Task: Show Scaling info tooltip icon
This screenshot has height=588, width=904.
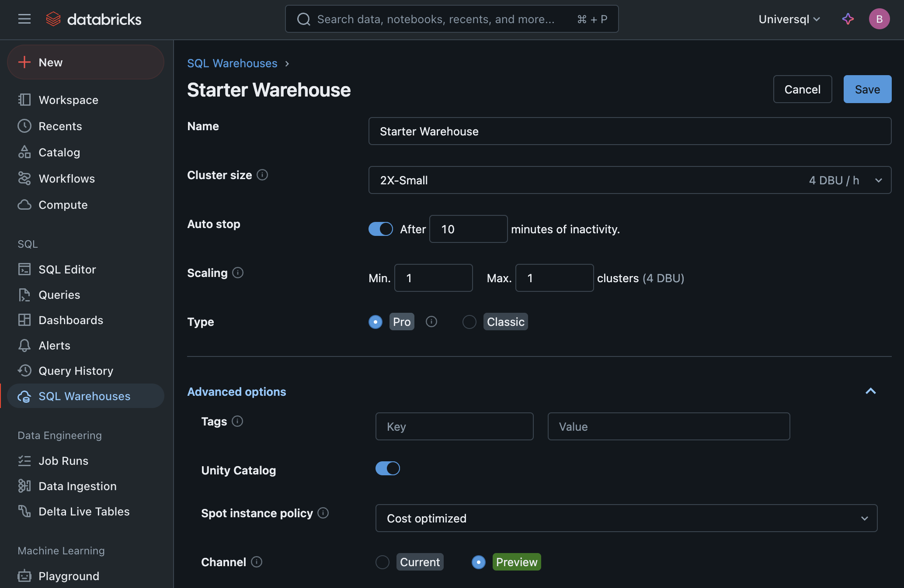Action: click(x=238, y=273)
